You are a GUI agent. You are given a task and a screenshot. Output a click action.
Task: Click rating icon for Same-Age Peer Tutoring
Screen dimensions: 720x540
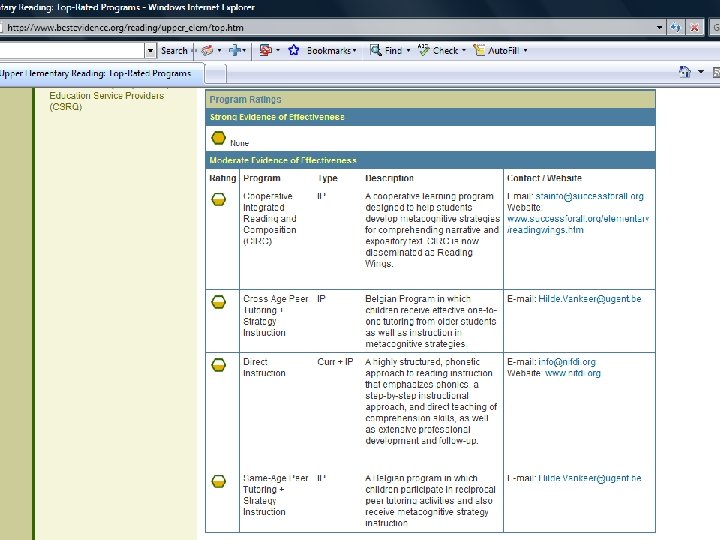pyautogui.click(x=219, y=481)
